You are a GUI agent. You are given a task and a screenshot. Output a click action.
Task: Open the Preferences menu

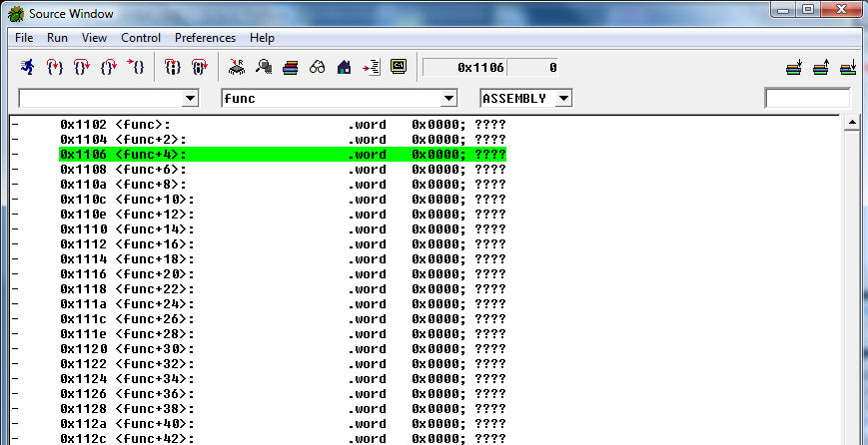pos(205,38)
